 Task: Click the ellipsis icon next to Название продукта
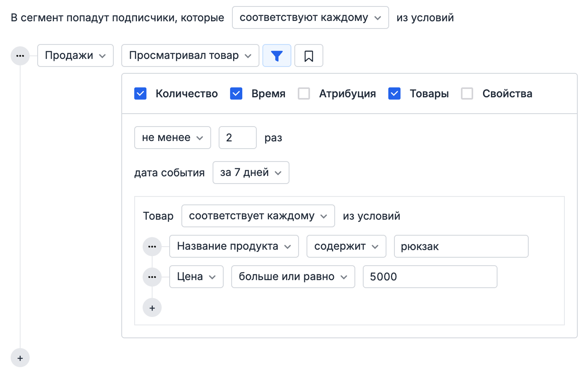pyautogui.click(x=152, y=246)
